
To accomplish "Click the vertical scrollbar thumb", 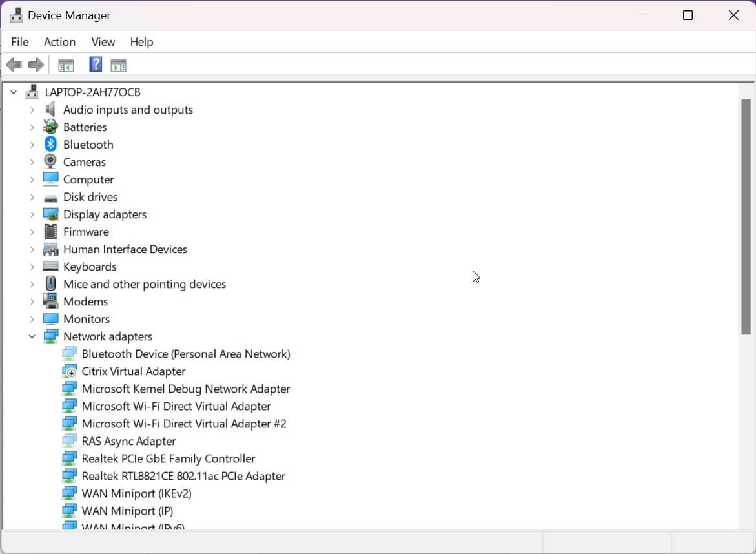I will (746, 216).
